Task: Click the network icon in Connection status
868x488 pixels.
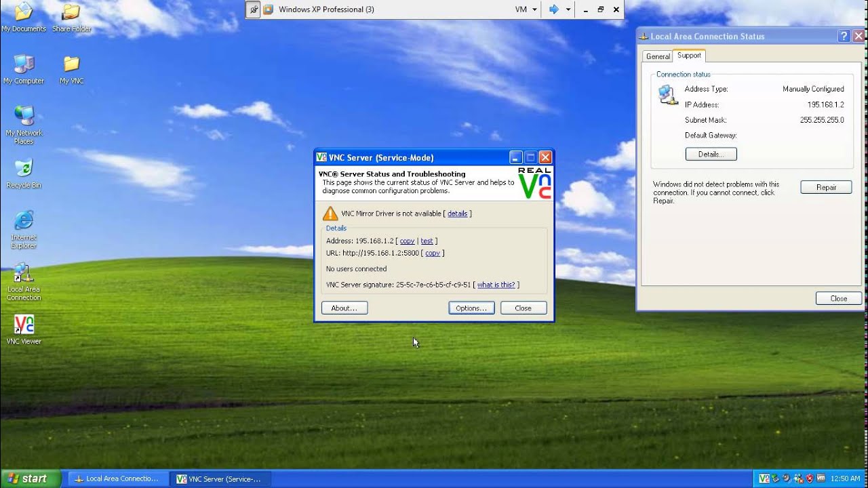Action: [x=668, y=95]
